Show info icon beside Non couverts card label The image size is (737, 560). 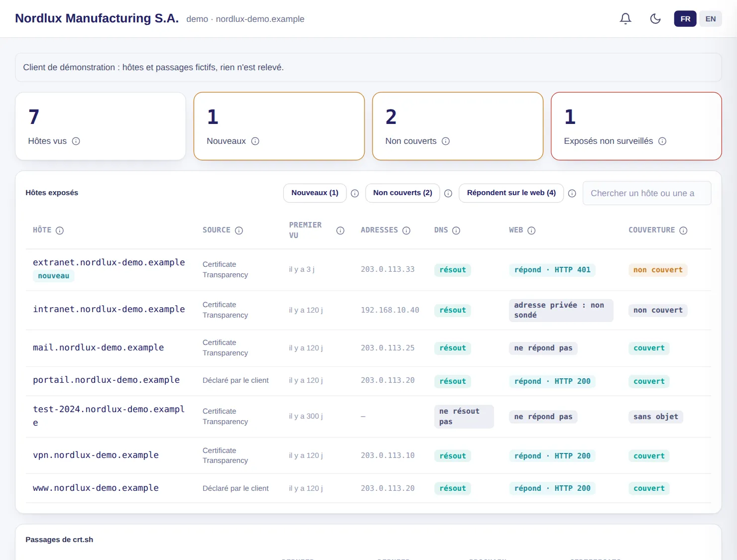[446, 141]
